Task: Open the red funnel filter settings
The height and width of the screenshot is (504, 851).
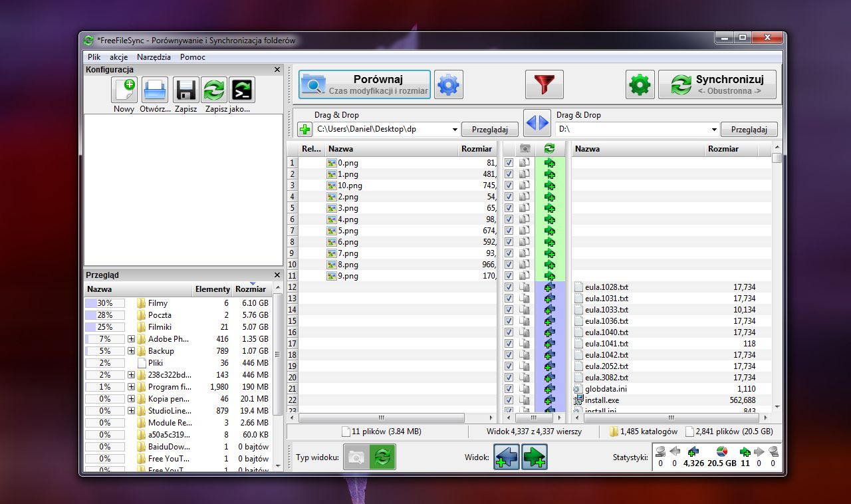Action: pyautogui.click(x=544, y=85)
